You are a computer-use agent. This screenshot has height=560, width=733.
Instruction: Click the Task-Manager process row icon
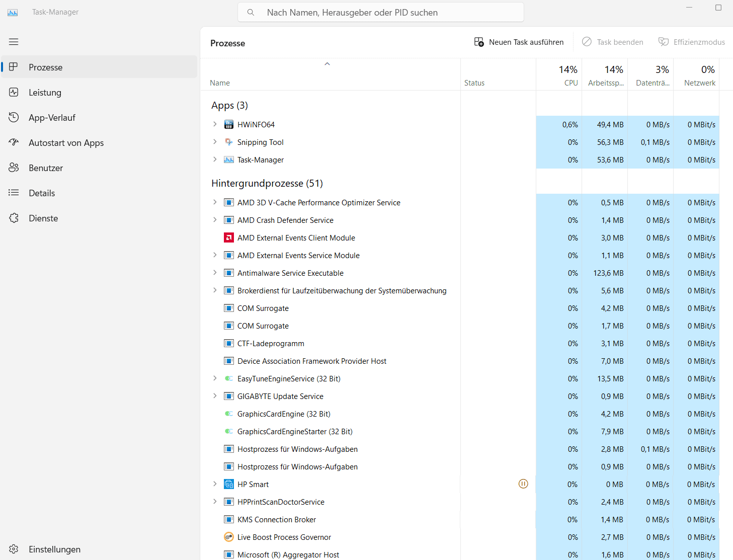229,159
